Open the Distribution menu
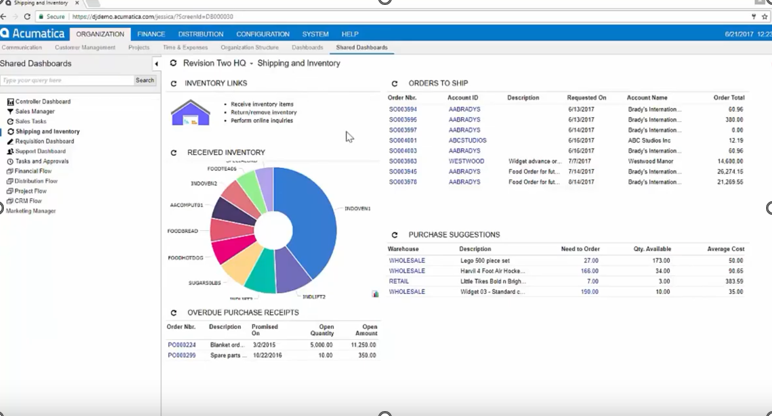Viewport: 772px width, 416px height. pyautogui.click(x=201, y=34)
